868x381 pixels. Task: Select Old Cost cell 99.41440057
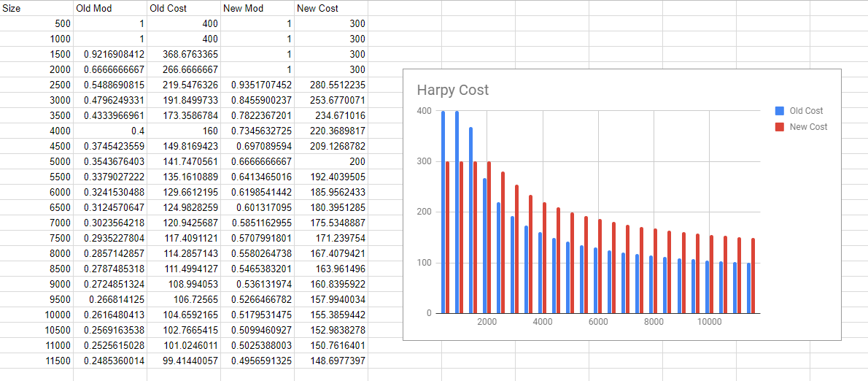click(184, 361)
